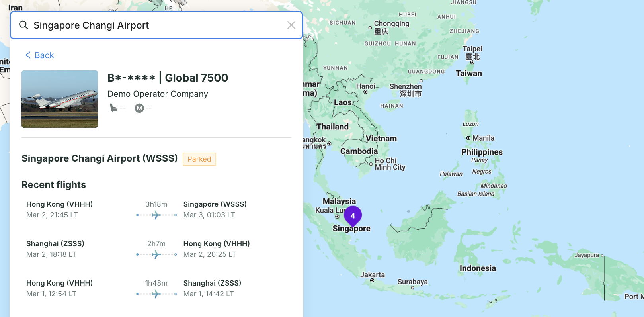Screen dimensions: 644x317
Task: Click the search magnifier icon
Action: pyautogui.click(x=23, y=25)
